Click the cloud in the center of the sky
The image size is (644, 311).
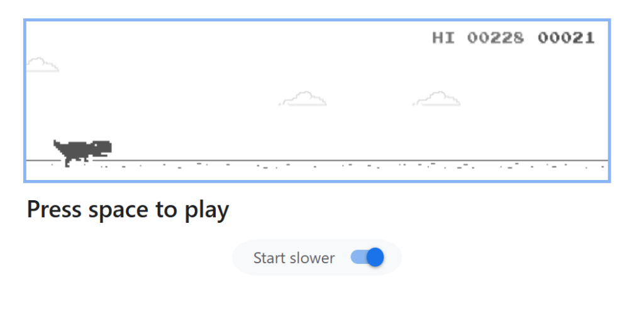[303, 99]
